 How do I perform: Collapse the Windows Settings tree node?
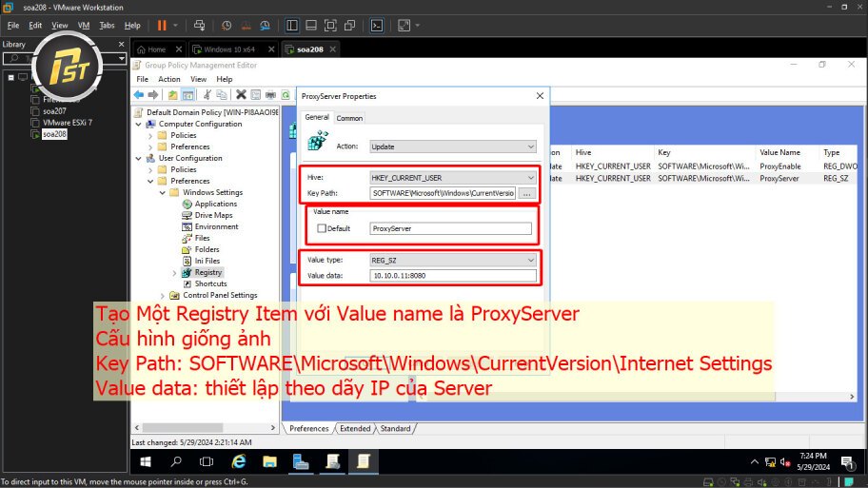click(162, 192)
